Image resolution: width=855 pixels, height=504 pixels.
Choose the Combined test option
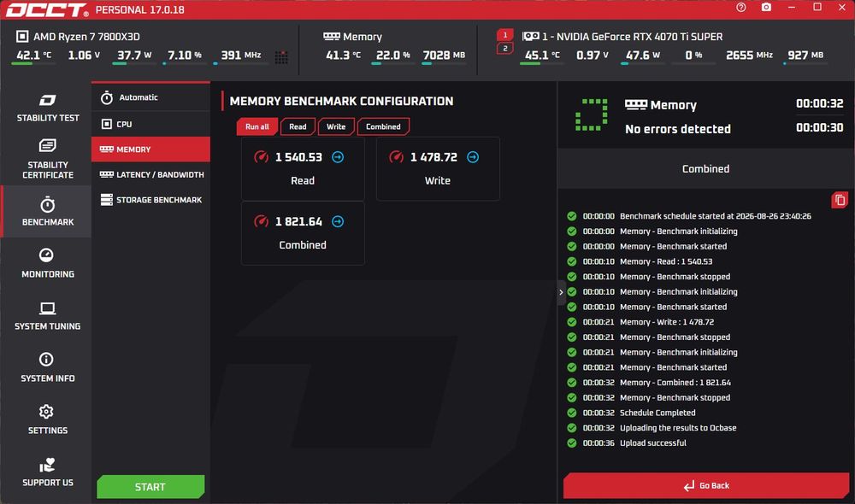point(383,126)
